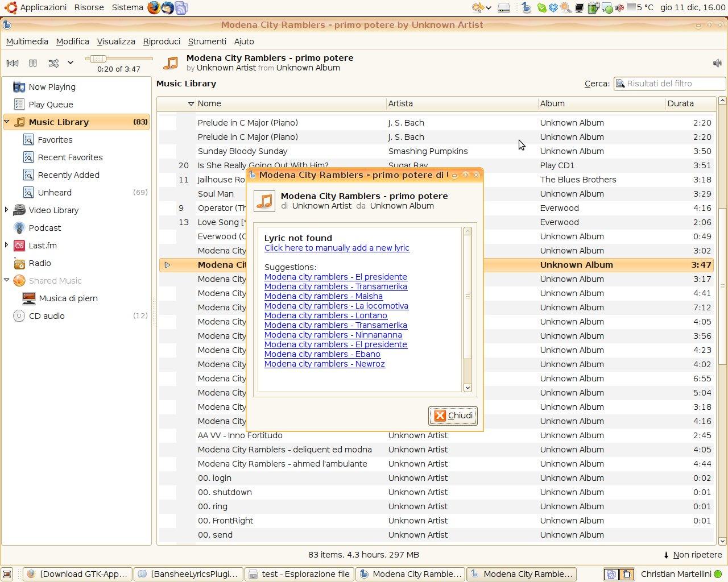728x582 pixels.
Task: Pause the current song
Action: (33, 63)
